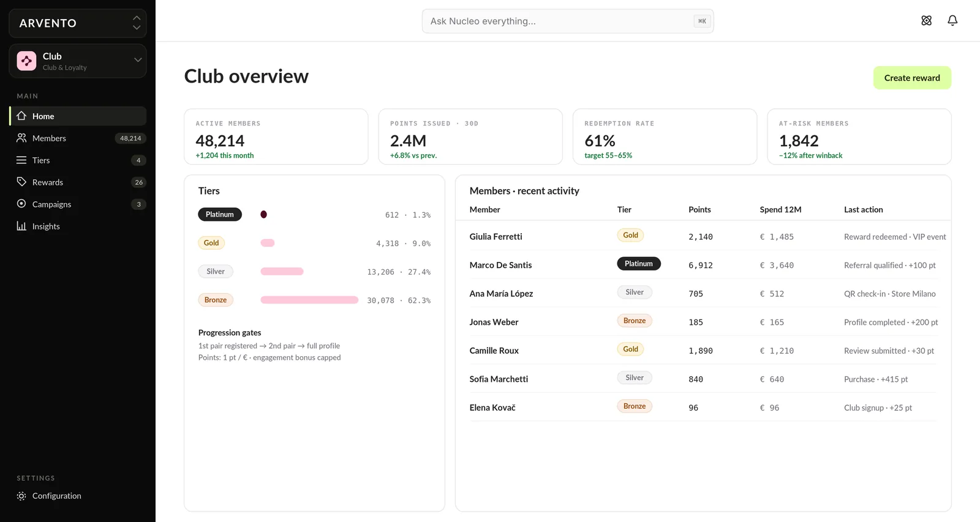
Task: Click the Gold tier progress bar
Action: pos(268,243)
